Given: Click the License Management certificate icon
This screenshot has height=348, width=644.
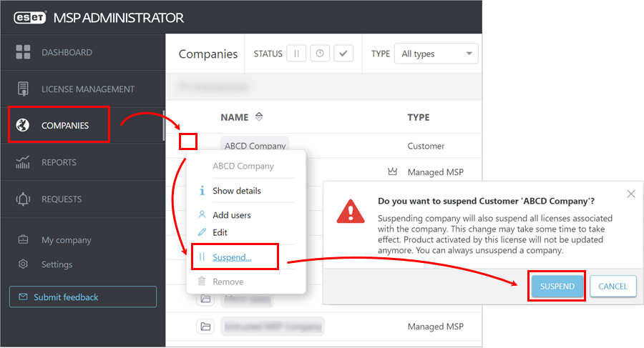Looking at the screenshot, I should click(x=23, y=89).
